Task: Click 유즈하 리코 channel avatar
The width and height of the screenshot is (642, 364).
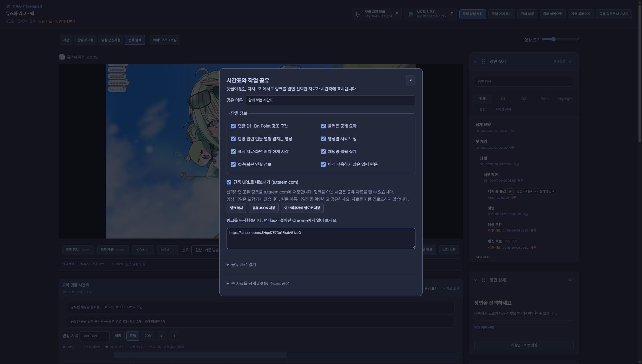Action: 62,57
